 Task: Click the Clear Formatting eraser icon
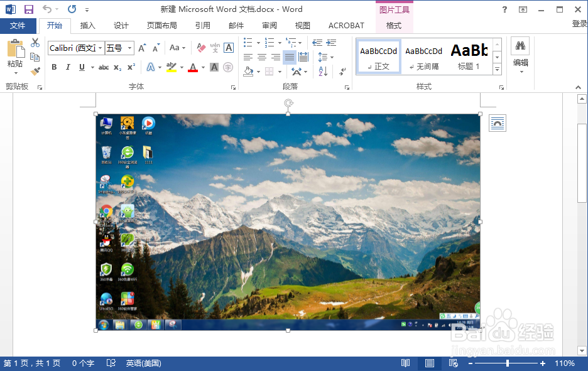[x=201, y=48]
